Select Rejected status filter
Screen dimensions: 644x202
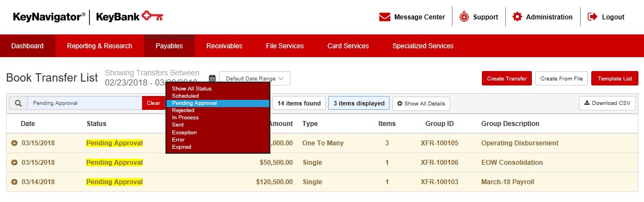pyautogui.click(x=218, y=110)
